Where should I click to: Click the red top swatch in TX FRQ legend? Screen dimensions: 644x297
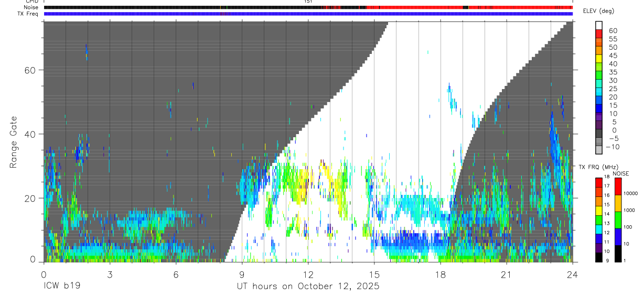599,183
